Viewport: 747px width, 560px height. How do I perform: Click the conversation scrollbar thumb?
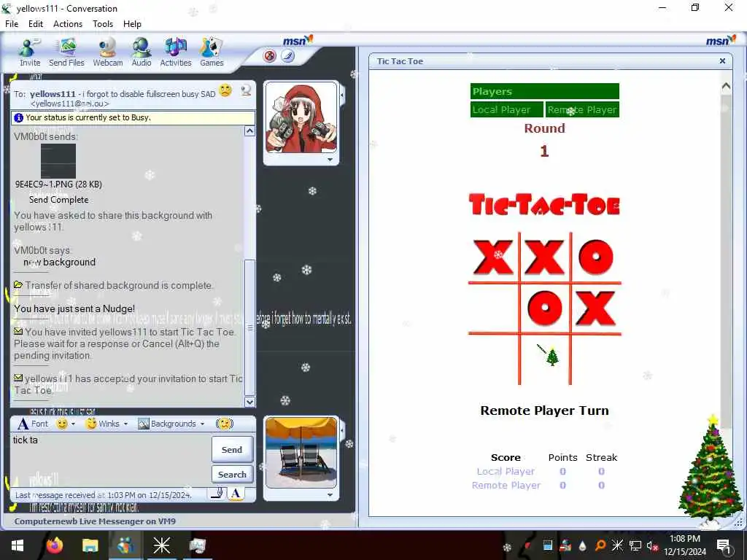click(249, 327)
